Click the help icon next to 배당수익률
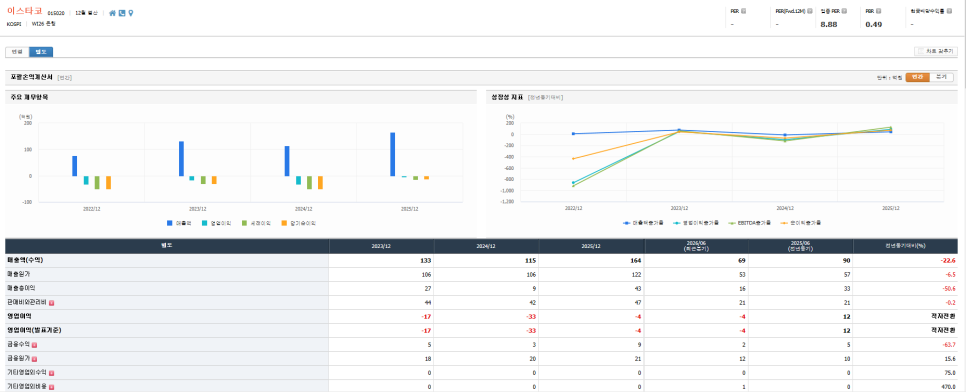 click(948, 10)
